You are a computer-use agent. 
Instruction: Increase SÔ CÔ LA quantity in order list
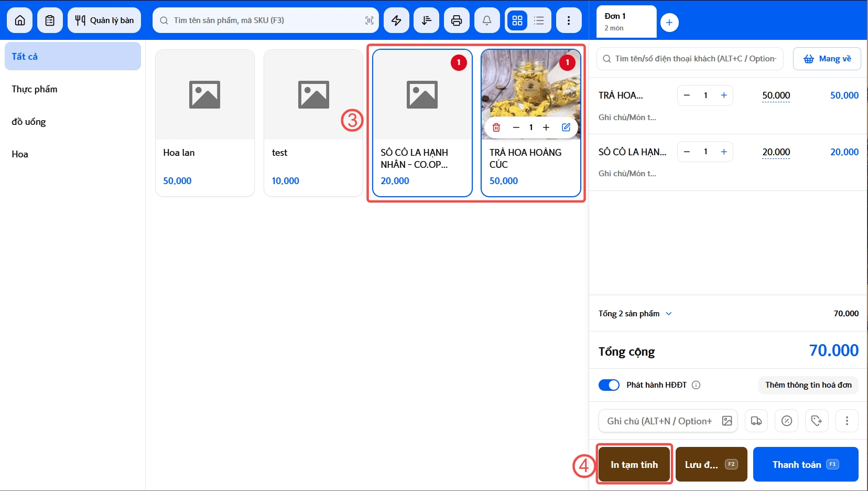click(x=724, y=152)
